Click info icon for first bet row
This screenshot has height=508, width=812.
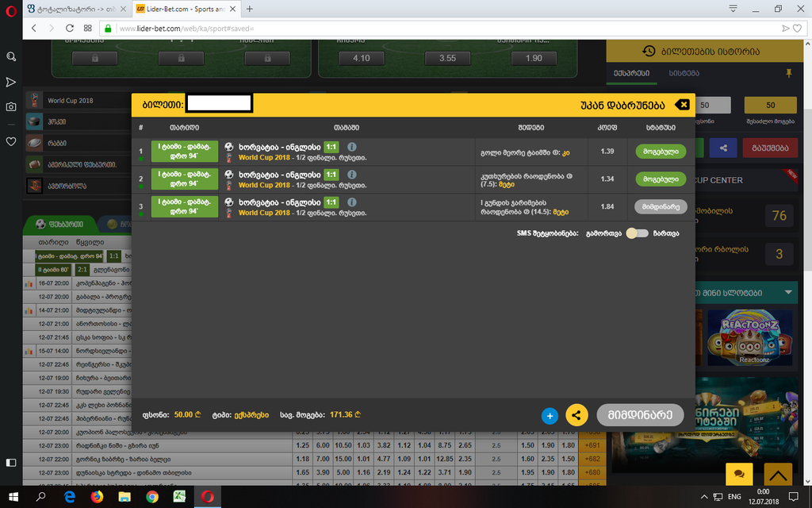351,147
